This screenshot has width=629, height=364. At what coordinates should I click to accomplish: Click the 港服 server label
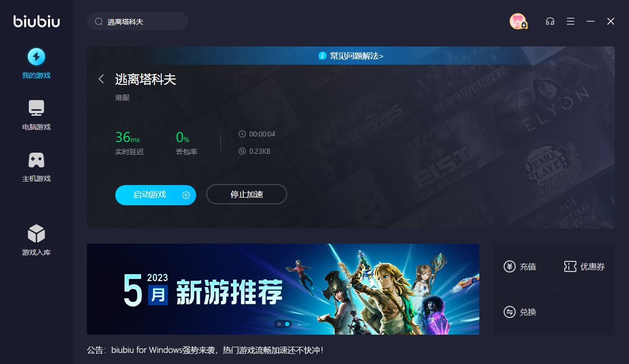pos(122,98)
